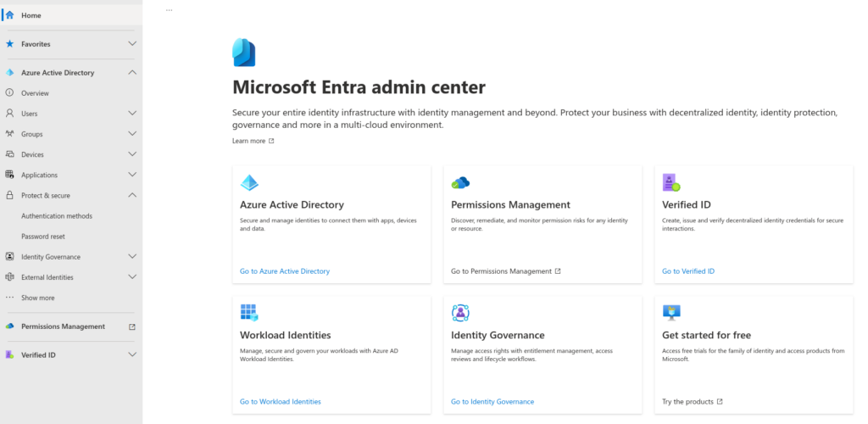
Task: Open Authentication methods menu item
Action: 57,216
